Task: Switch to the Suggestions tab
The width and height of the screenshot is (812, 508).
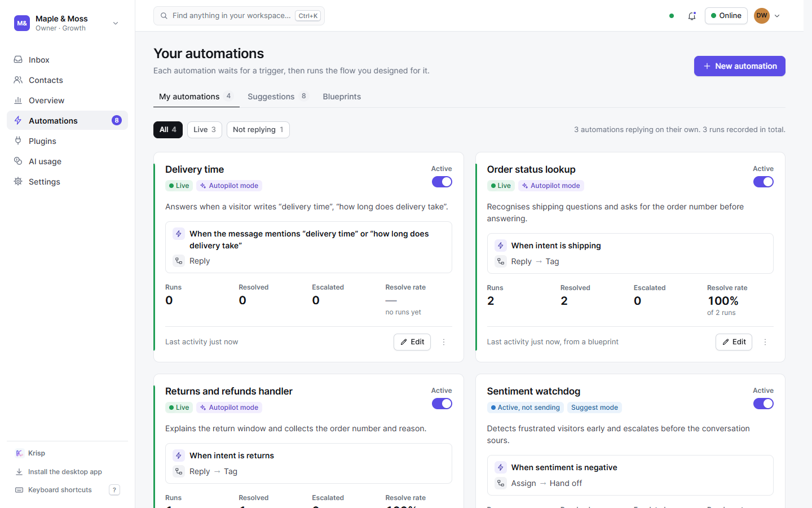Action: point(278,97)
